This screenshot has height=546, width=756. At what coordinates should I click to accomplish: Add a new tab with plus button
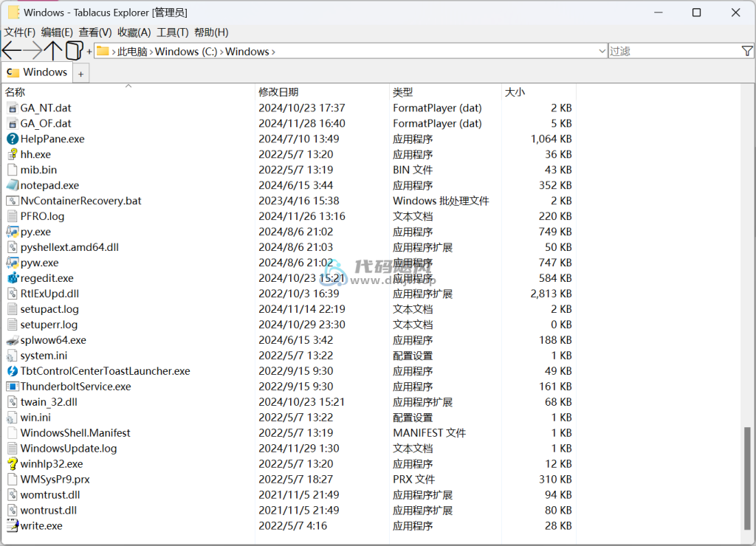pyautogui.click(x=81, y=75)
